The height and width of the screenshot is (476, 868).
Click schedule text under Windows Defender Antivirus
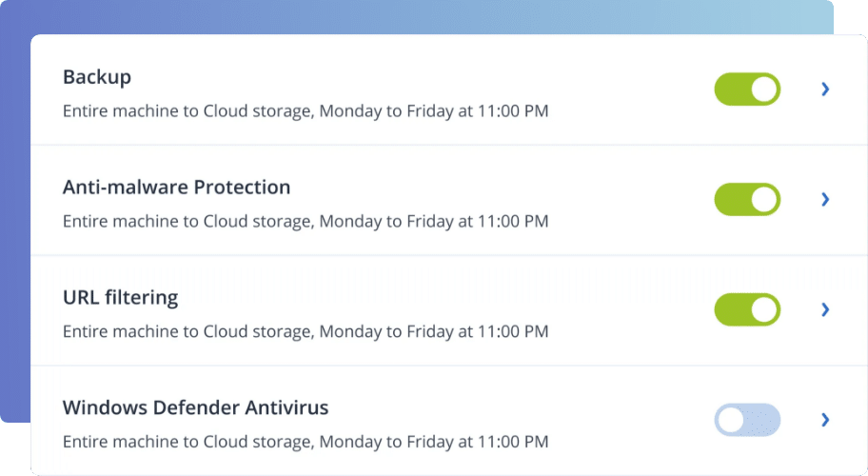coord(305,443)
